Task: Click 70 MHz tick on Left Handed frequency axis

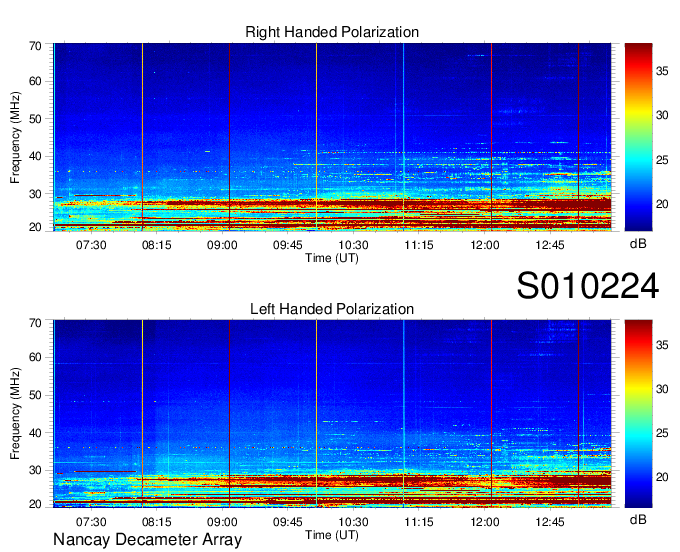Action: click(35, 323)
